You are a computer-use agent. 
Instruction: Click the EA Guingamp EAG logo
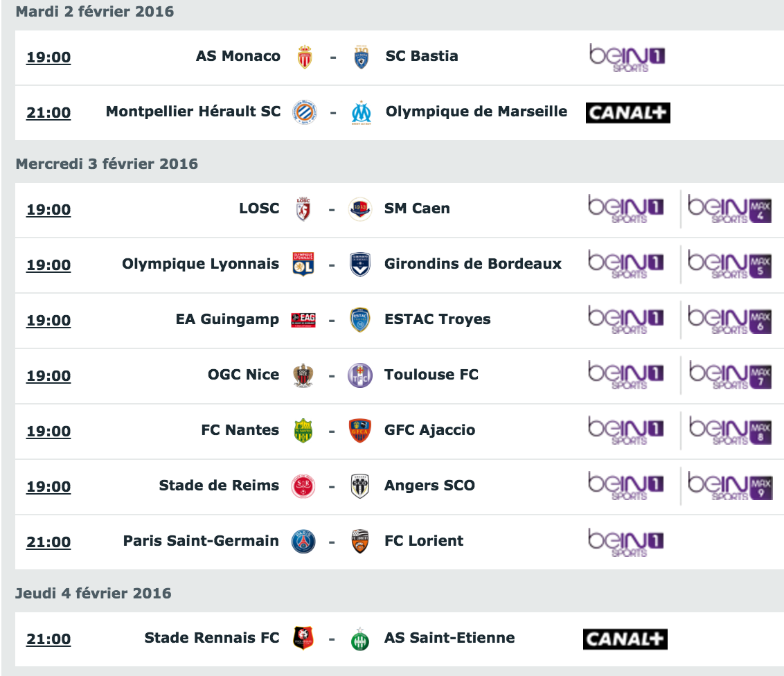(x=303, y=319)
